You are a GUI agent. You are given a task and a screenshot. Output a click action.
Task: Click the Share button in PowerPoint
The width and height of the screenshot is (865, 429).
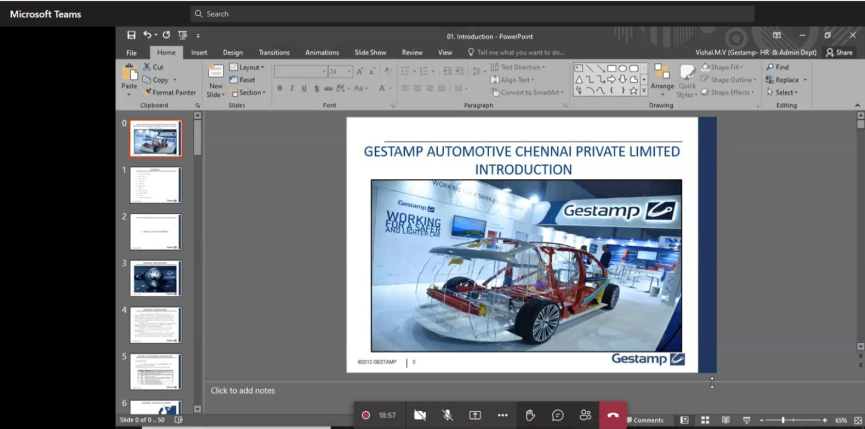839,52
